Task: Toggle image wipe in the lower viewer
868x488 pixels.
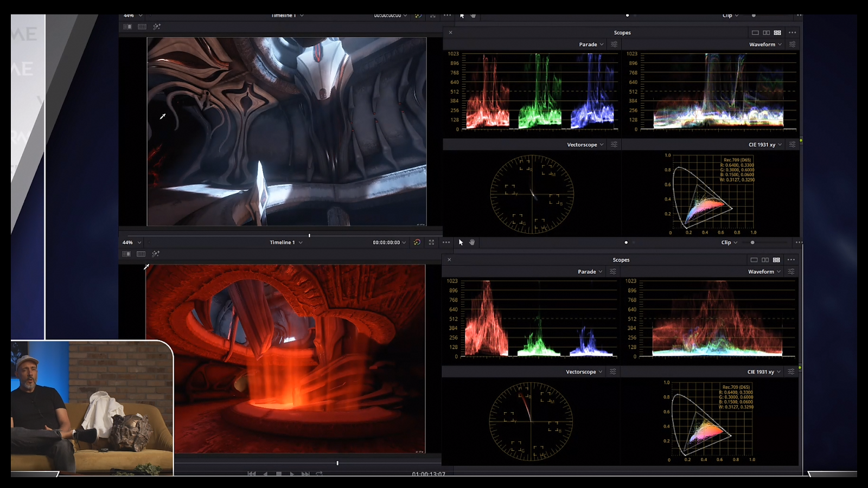Action: coord(126,254)
